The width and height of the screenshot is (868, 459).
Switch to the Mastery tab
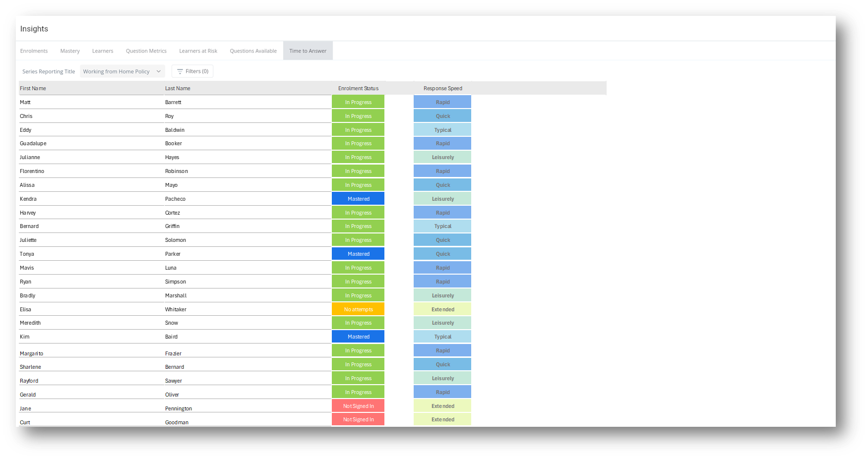[70, 51]
